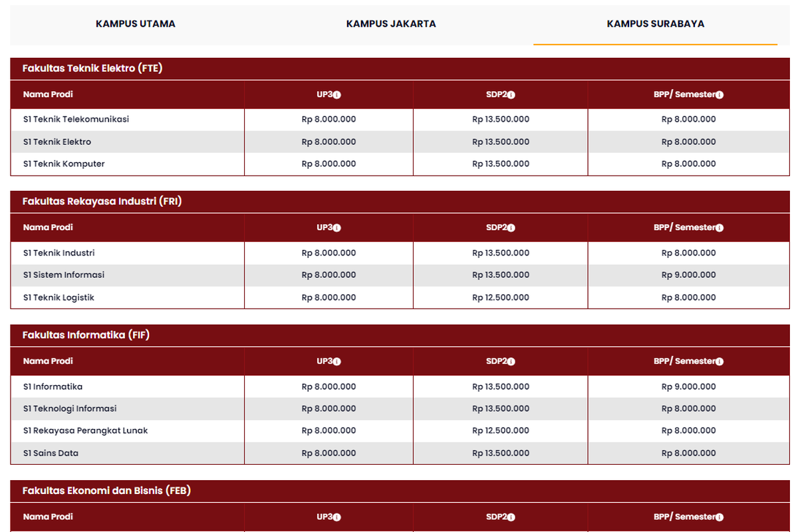Image resolution: width=798 pixels, height=532 pixels.
Task: Open SDP2 info icon in Fakultas Rekayasa Industri table
Action: (x=511, y=228)
